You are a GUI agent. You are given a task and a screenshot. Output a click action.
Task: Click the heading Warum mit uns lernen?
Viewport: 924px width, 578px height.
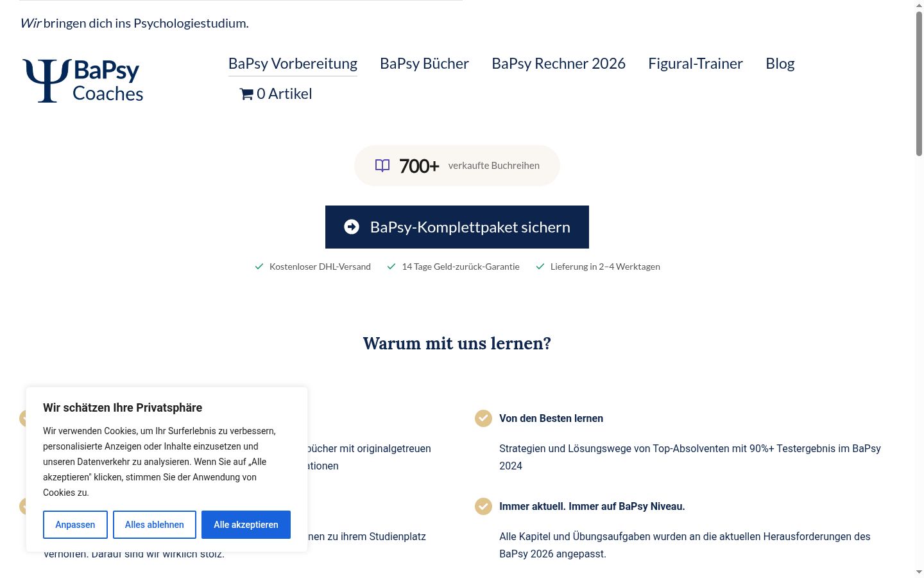click(457, 344)
